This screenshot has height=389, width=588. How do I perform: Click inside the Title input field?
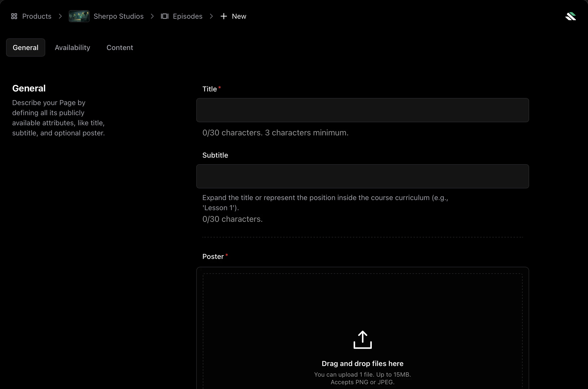pyautogui.click(x=362, y=110)
